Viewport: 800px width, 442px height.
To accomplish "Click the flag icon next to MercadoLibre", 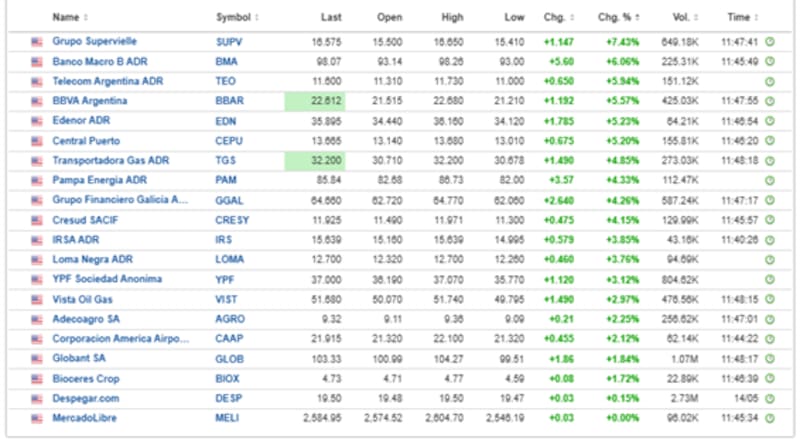I will [37, 418].
